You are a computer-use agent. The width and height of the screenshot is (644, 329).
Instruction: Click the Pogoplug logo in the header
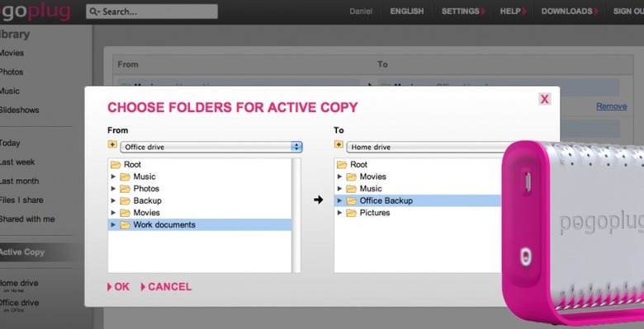coord(36,12)
